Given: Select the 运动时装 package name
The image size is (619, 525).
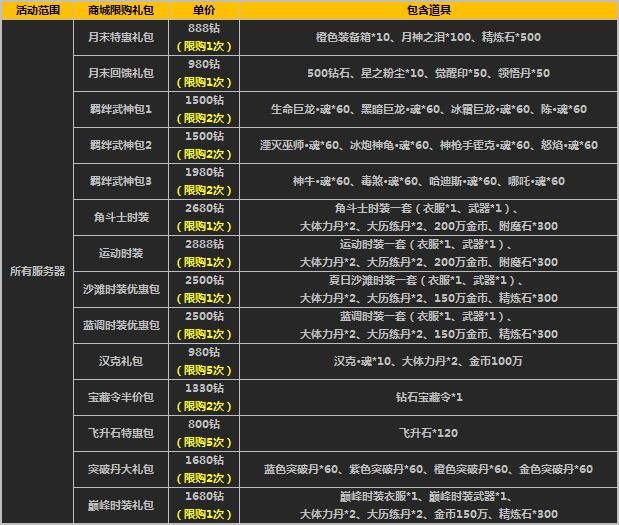Looking at the screenshot, I should (120, 253).
